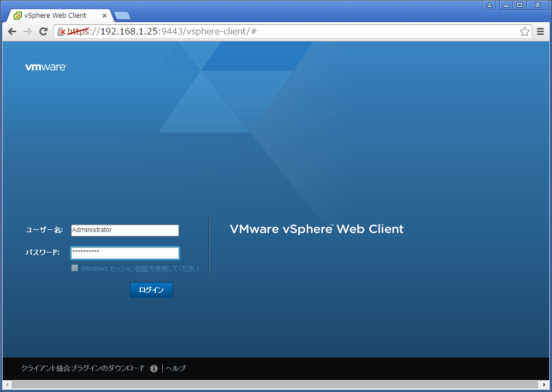This screenshot has width=552, height=392.
Task: Click the broken SSL lock icon
Action: pyautogui.click(x=61, y=32)
